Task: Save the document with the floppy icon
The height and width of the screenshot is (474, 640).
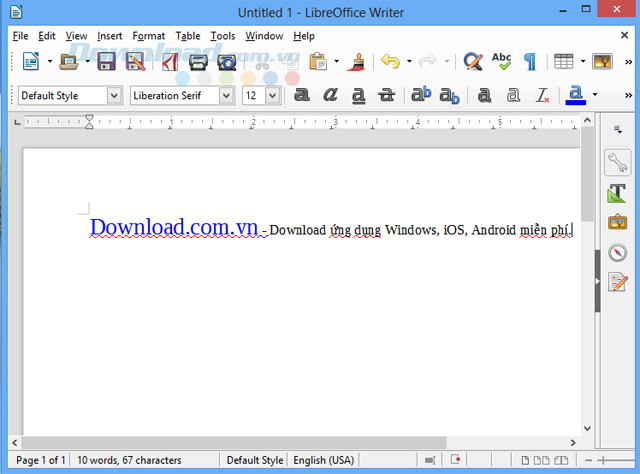Action: 106,62
